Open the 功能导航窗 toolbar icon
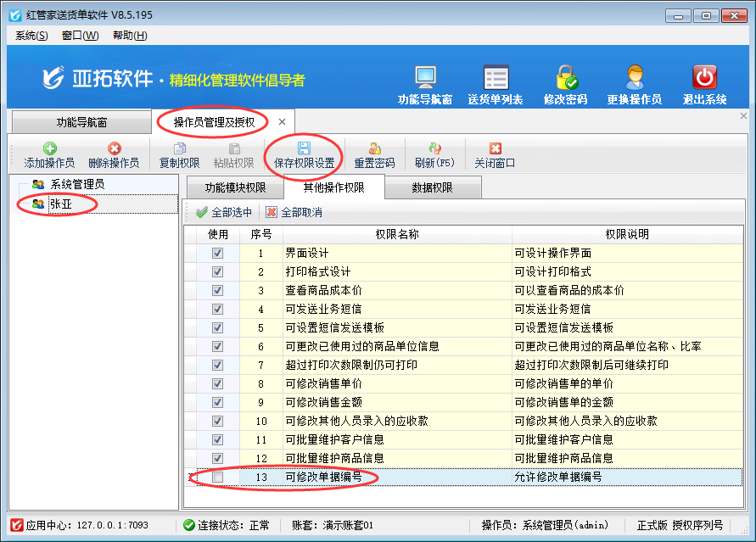Image resolution: width=756 pixels, height=542 pixels. 424,78
